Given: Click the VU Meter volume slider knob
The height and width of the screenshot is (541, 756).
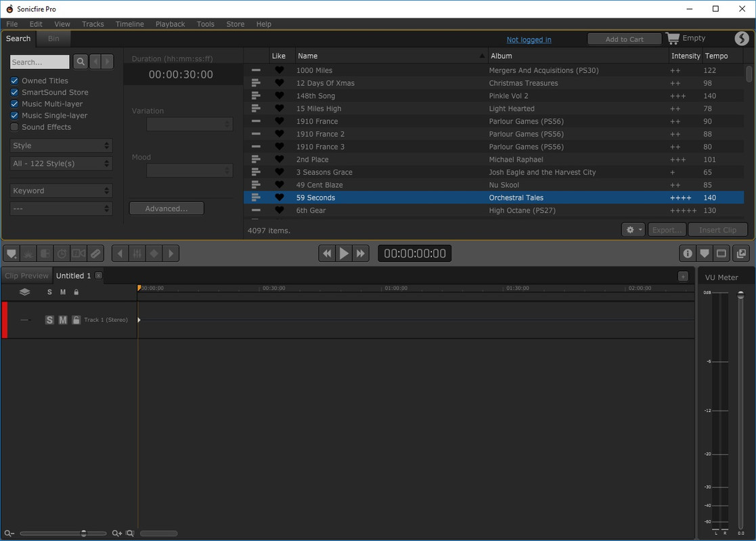Looking at the screenshot, I should click(740, 295).
